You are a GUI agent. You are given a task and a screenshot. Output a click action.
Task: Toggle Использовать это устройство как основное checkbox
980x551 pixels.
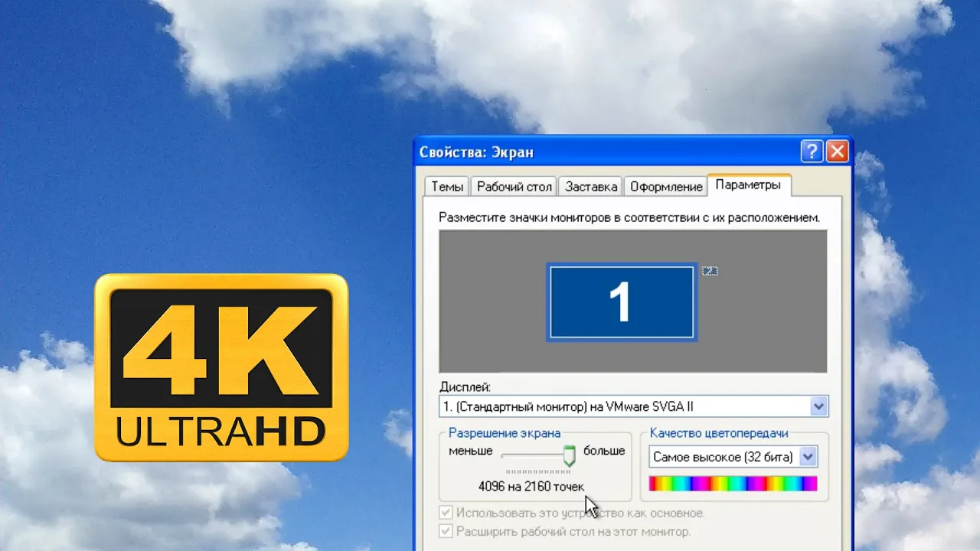point(446,513)
